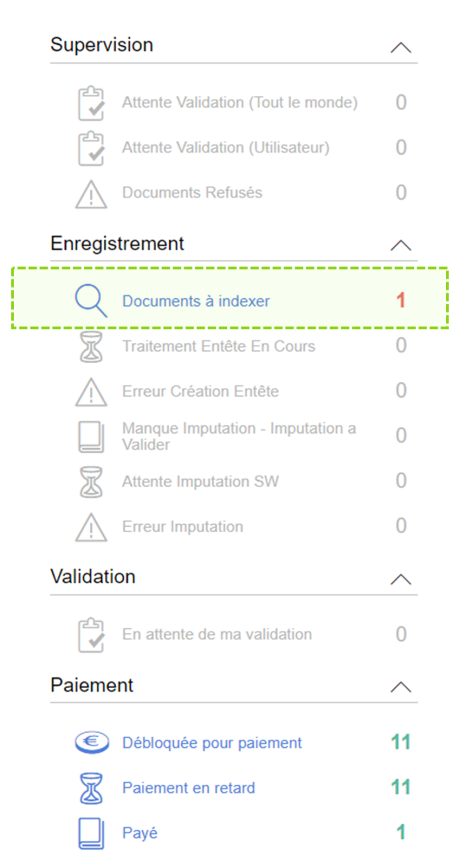466x868 pixels.
Task: Open the Débloquée pour paiement list
Action: pos(212,743)
